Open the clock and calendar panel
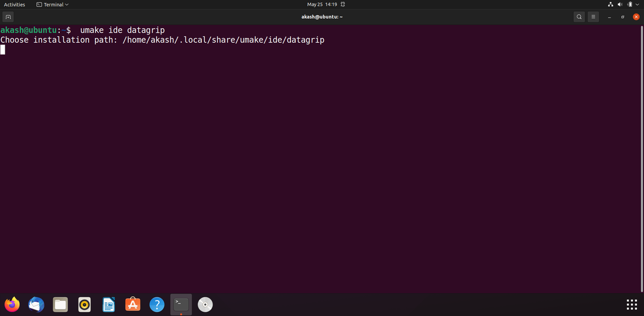The image size is (644, 316). point(322,5)
